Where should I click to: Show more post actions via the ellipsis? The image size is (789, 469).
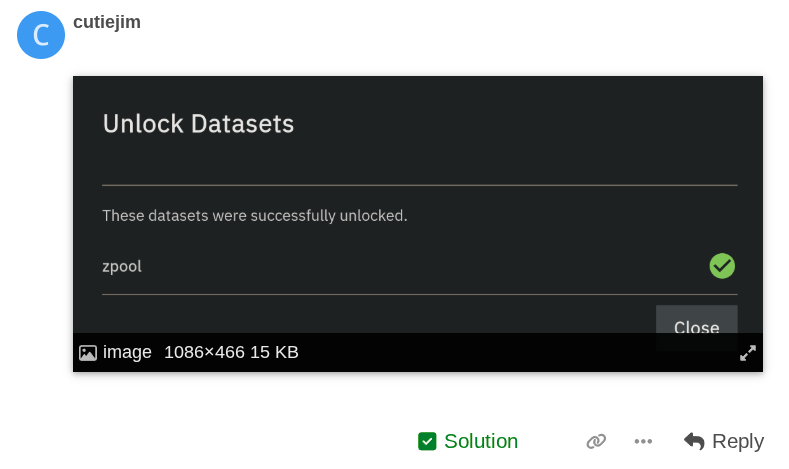tap(643, 441)
